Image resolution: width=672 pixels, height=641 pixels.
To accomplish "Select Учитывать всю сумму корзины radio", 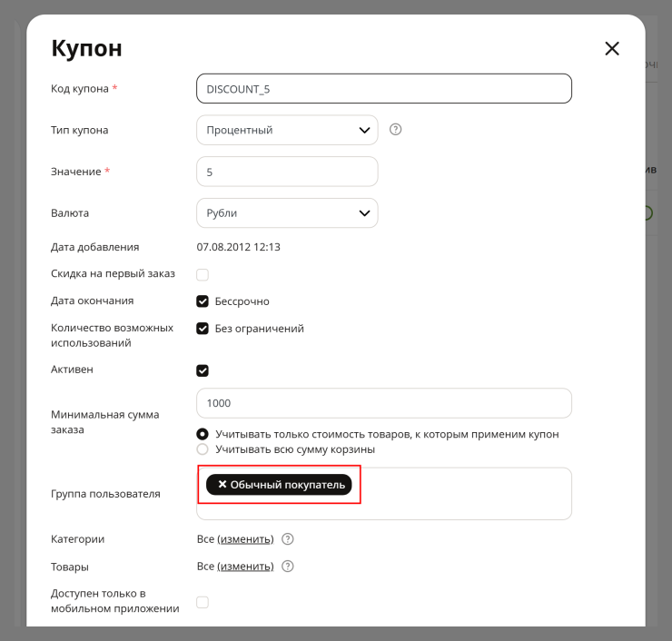I will [x=203, y=449].
